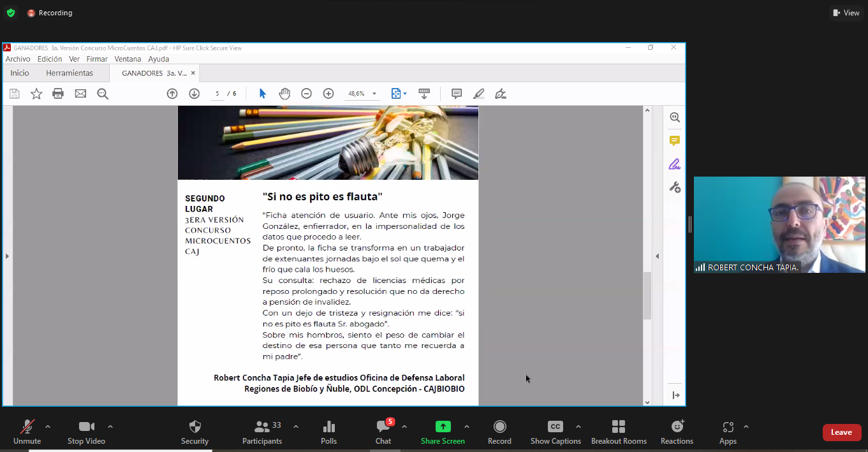Open the View layout button
Viewport: 868px width, 452px height.
tap(846, 13)
